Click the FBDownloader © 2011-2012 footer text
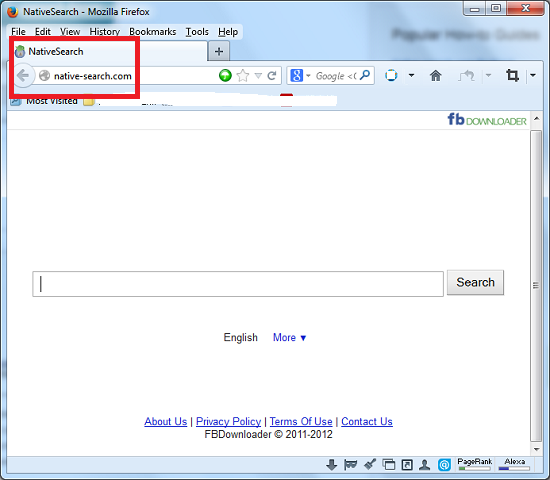 [x=268, y=434]
